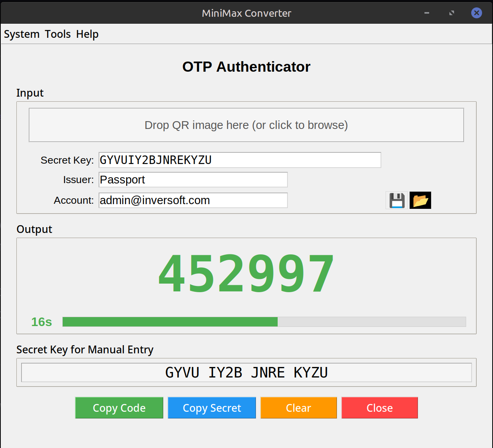Minimize the MiniMax Converter window
This screenshot has height=448, width=493.
pos(427,13)
